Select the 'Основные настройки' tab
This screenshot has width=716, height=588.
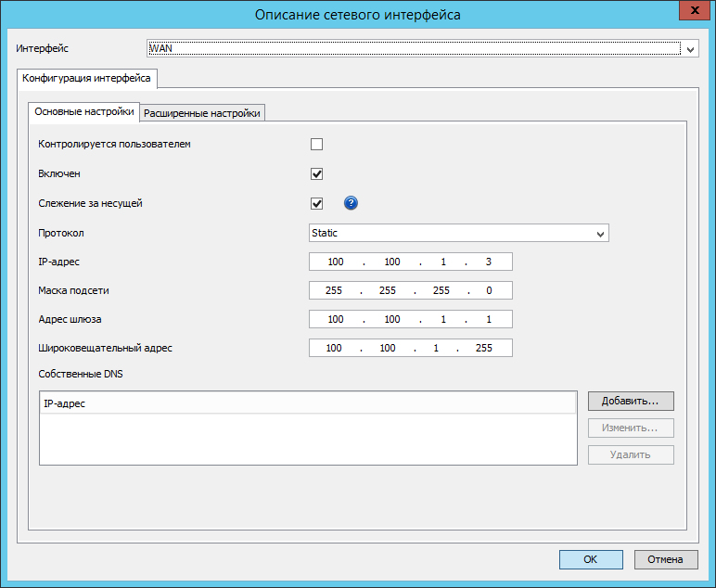tap(83, 112)
